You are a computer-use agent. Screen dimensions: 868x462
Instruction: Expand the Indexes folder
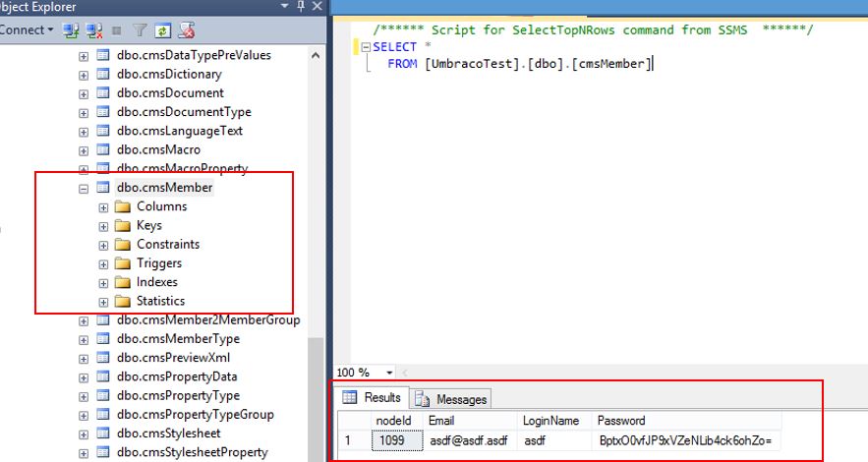[x=103, y=283]
